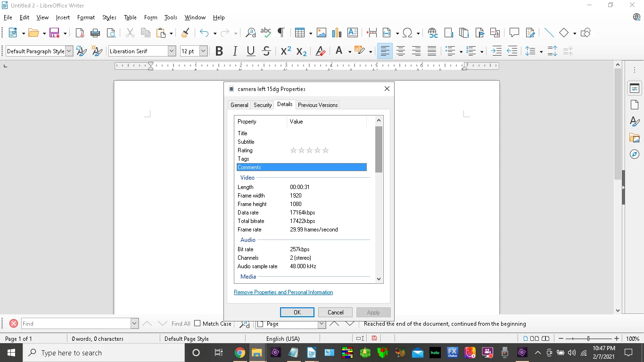Click in the Find text input field
Screen dimensions: 644x362
76,323
